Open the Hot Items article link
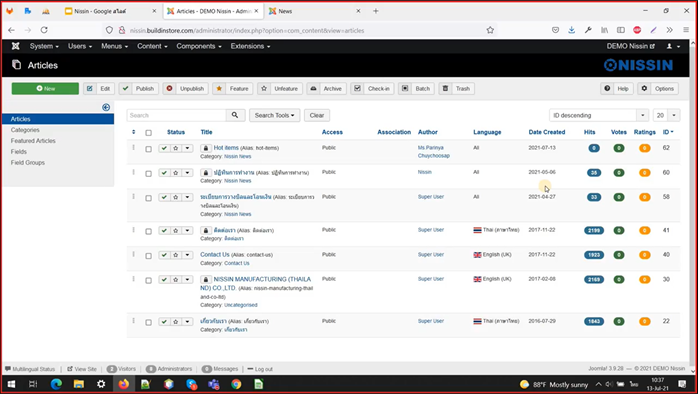The image size is (698, 394). click(x=226, y=148)
